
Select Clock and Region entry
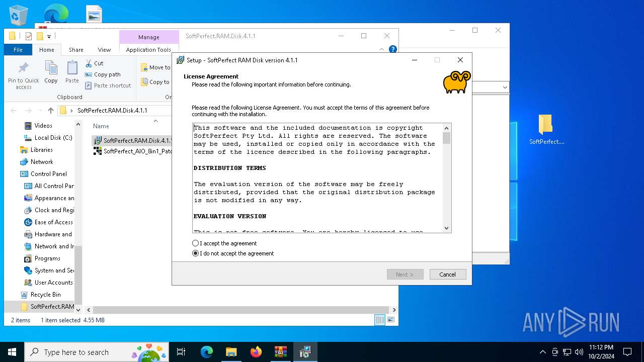pos(49,210)
